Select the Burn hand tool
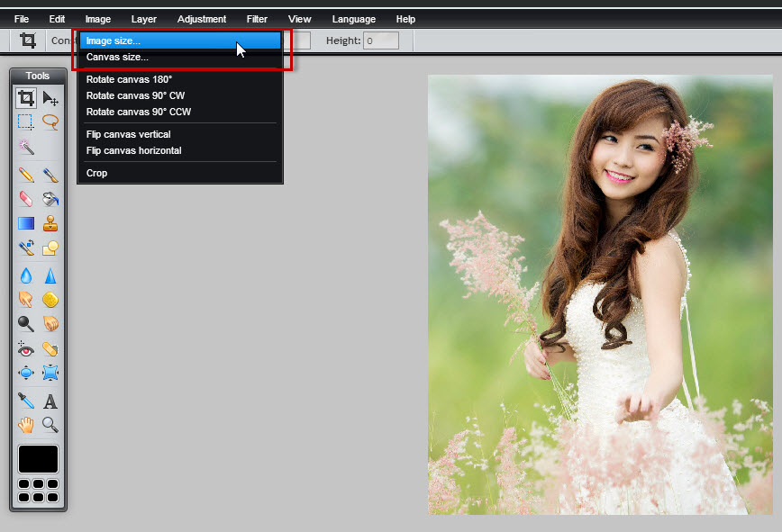 50,324
